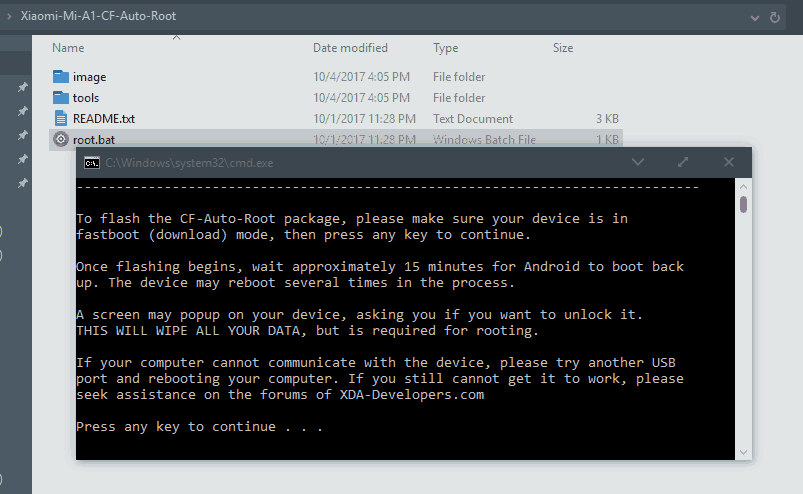Sort files by the Name column
Viewport: 803px width, 494px height.
tap(68, 48)
